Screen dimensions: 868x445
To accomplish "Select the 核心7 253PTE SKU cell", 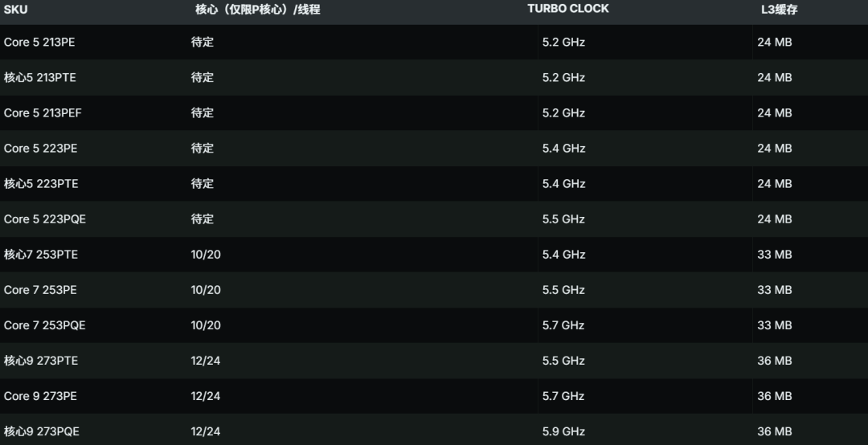I will [x=41, y=254].
